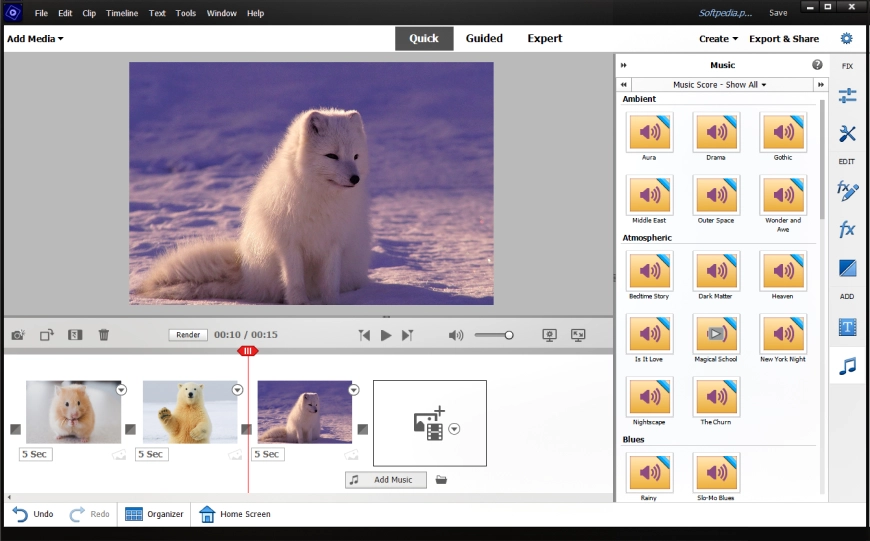
Task: Select the hamster clip thumbnail
Action: pyautogui.click(x=73, y=412)
